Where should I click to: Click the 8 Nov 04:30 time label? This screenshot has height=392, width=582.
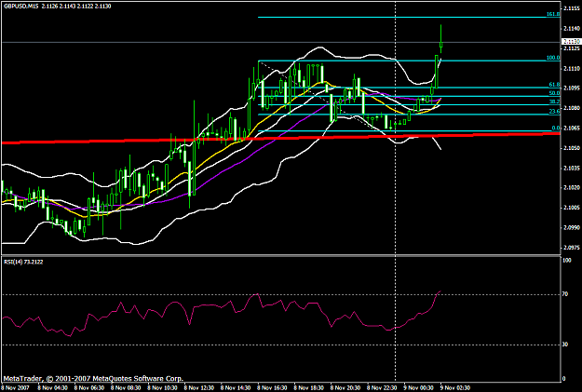click(x=53, y=388)
